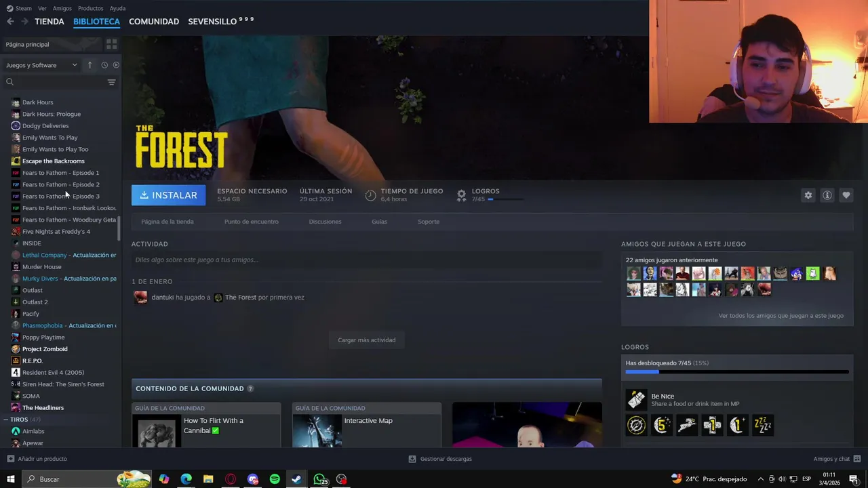
Task: Open the Interactive Map guide
Action: pyautogui.click(x=367, y=426)
